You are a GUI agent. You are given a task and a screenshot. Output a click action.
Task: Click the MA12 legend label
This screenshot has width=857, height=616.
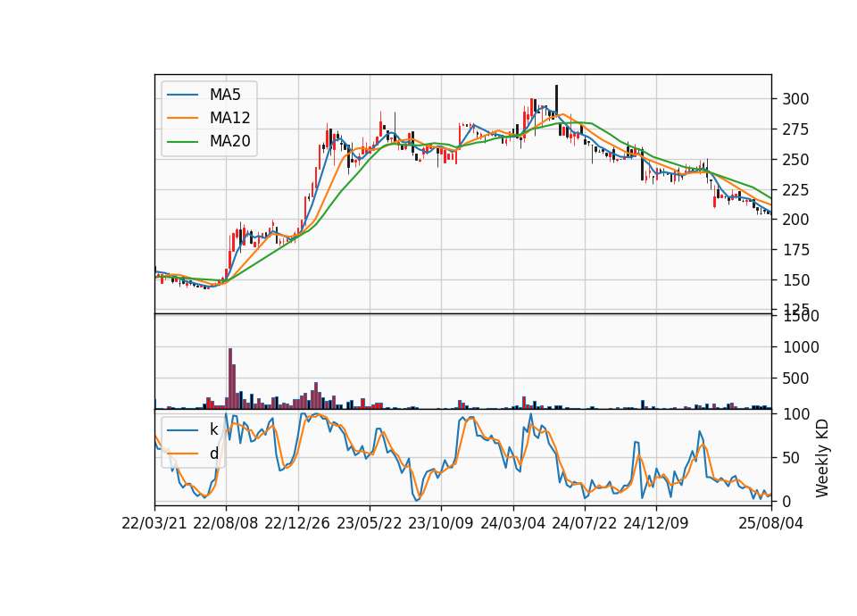pyautogui.click(x=229, y=118)
